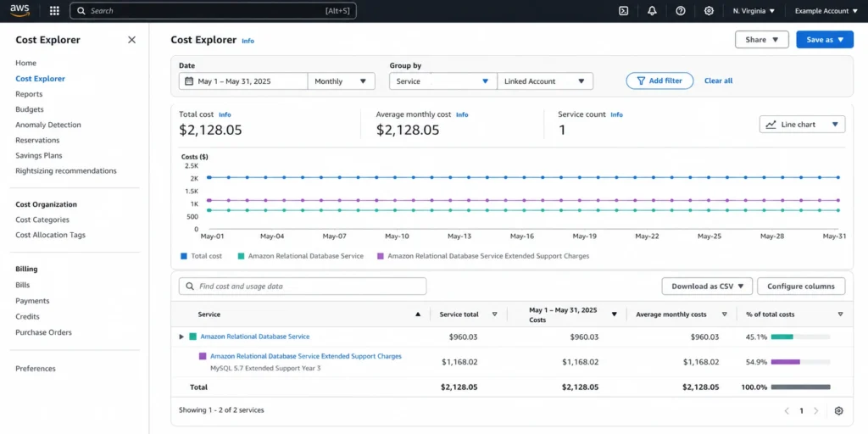Click the Add filter button
The width and height of the screenshot is (868, 434).
pos(659,81)
